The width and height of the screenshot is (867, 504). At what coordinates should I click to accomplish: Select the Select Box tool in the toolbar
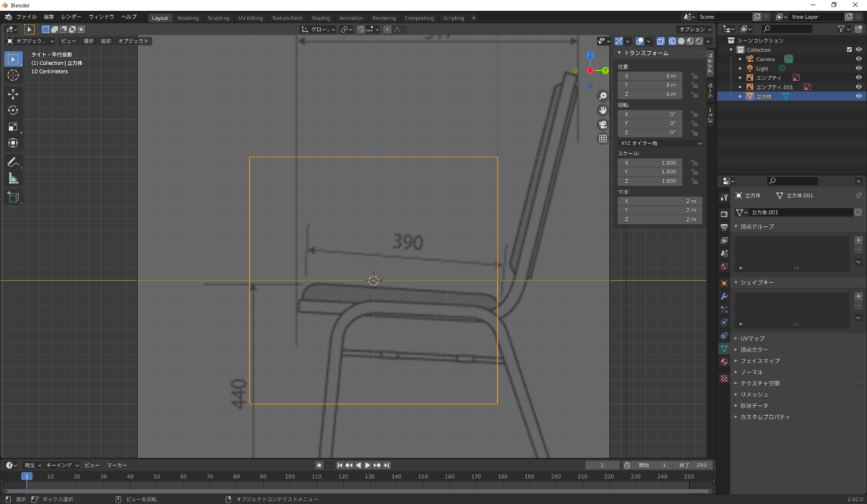pos(13,59)
